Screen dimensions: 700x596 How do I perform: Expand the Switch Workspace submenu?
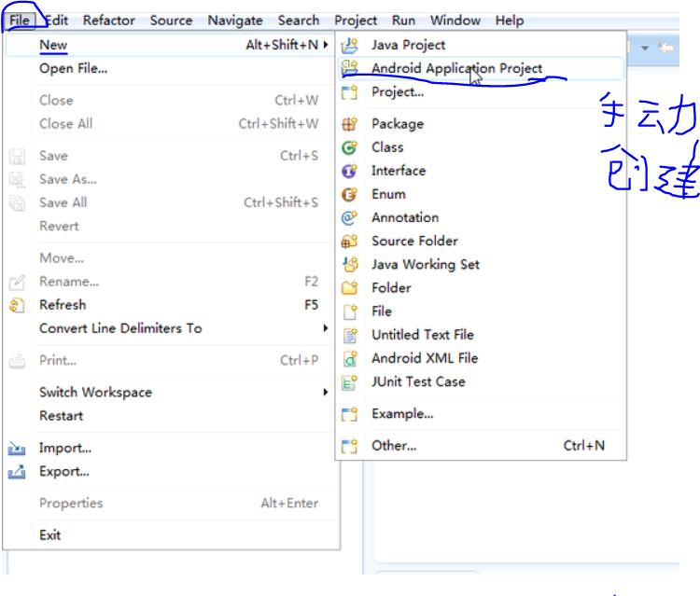326,392
